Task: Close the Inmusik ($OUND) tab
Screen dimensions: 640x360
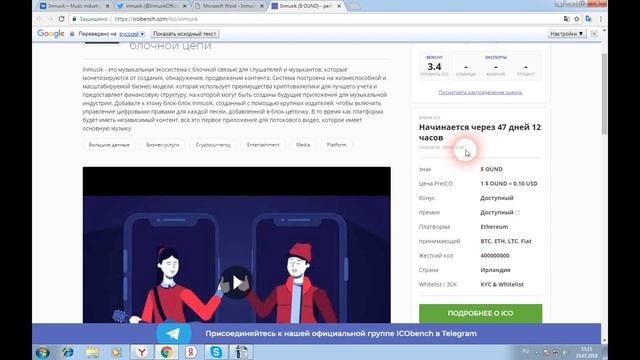Action: [339, 6]
